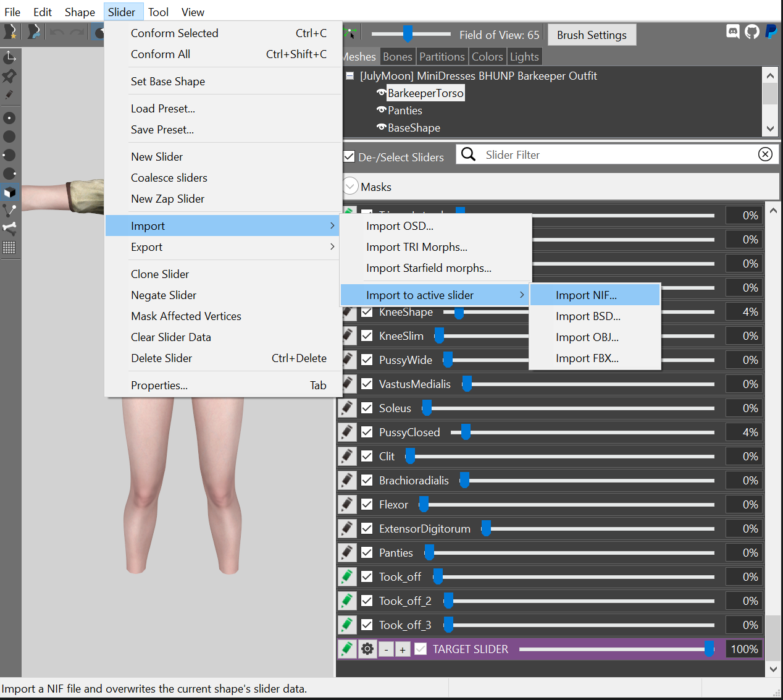This screenshot has height=700, width=783.
Task: Click the edit pencil for Panties slider
Action: [348, 552]
